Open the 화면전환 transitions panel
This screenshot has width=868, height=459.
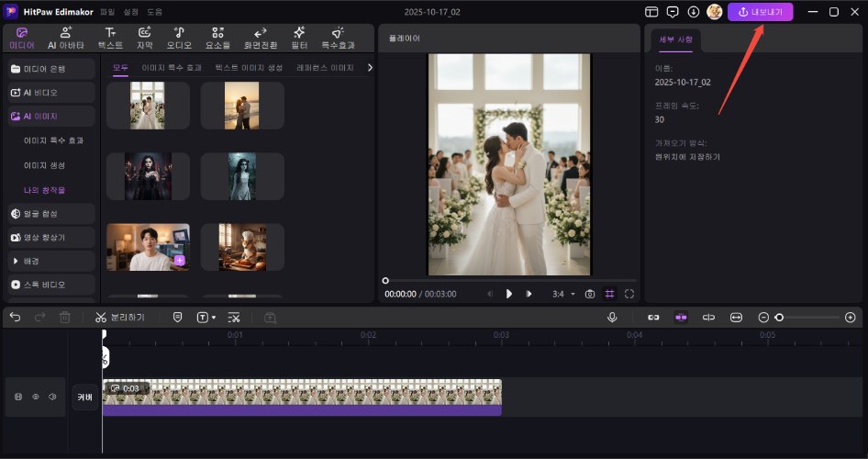[260, 38]
